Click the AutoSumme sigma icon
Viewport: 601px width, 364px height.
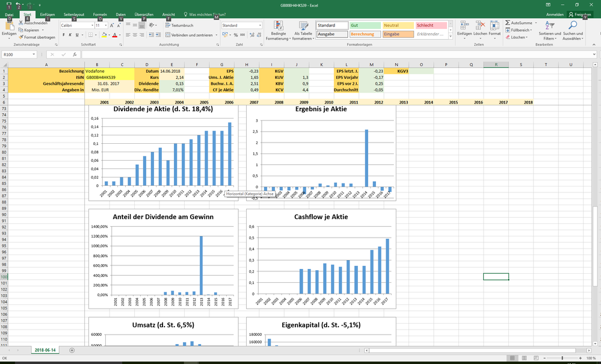point(508,23)
